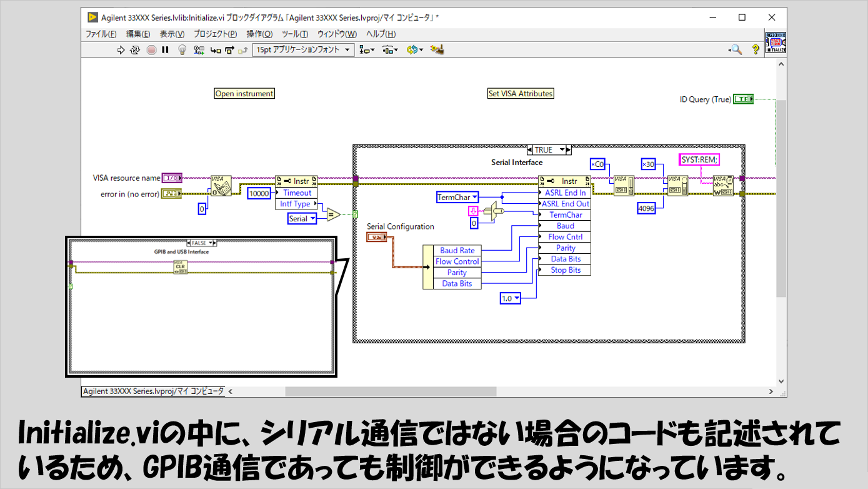Click the magnifier search icon

736,50
